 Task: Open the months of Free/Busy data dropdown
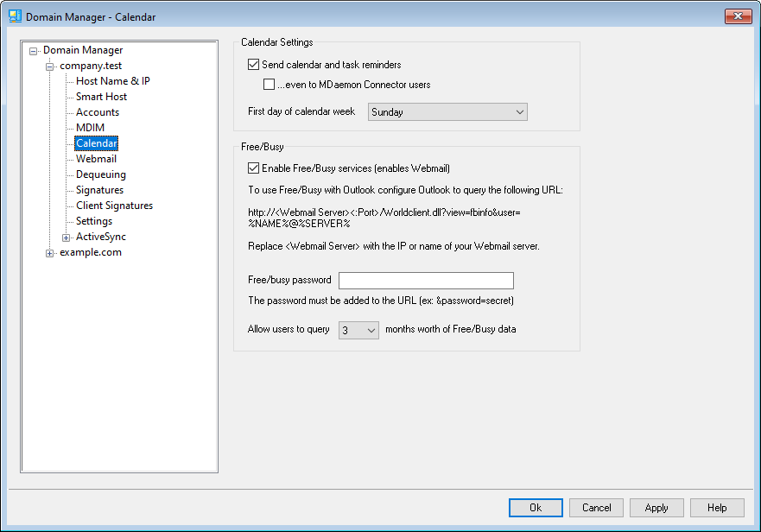[358, 329]
